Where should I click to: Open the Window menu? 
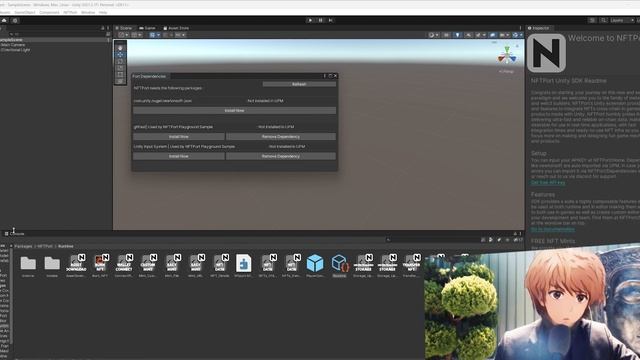coord(88,13)
